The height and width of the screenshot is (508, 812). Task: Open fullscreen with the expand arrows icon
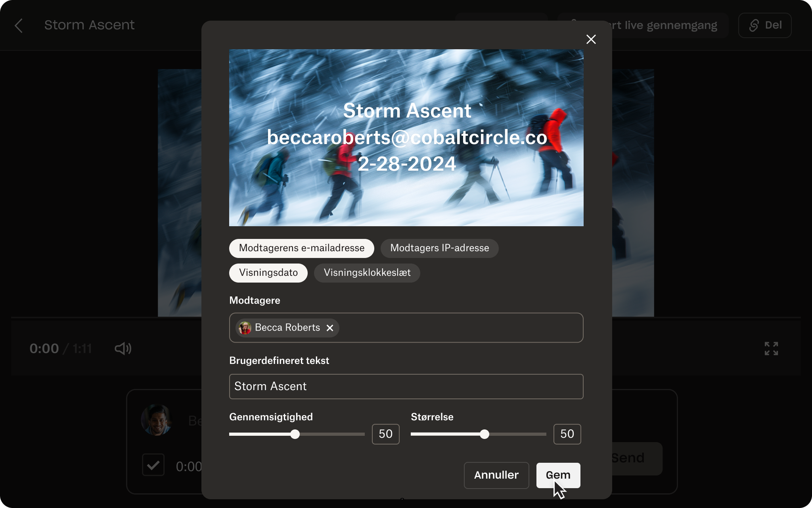pyautogui.click(x=771, y=348)
